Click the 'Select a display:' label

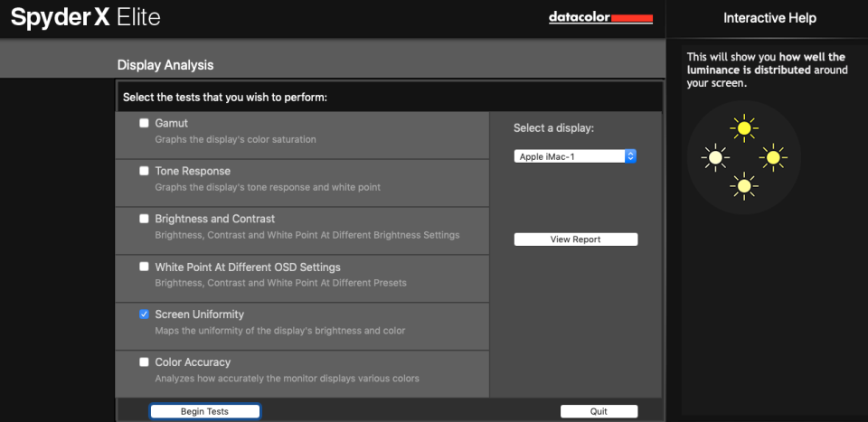[x=553, y=128]
